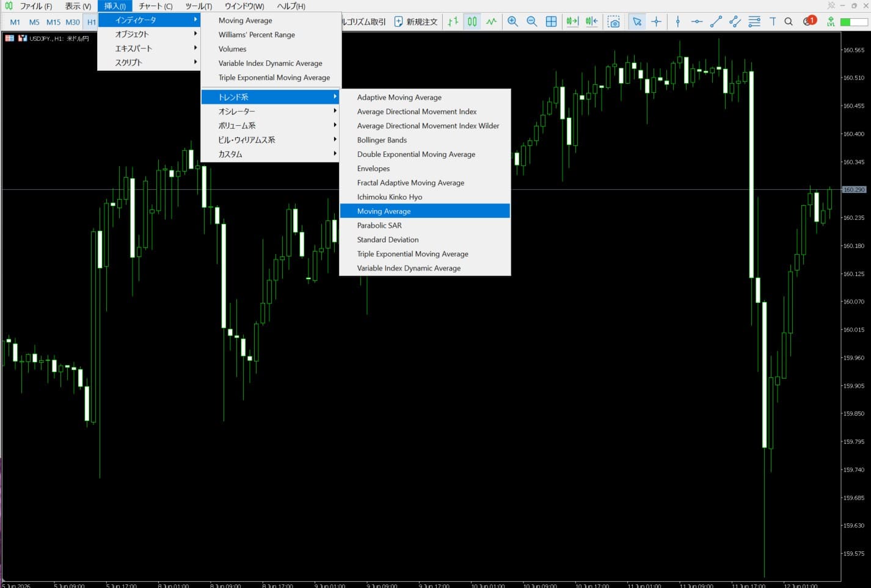Toggle chart shift icon
Viewport: 871px width, 588px height.
point(592,21)
